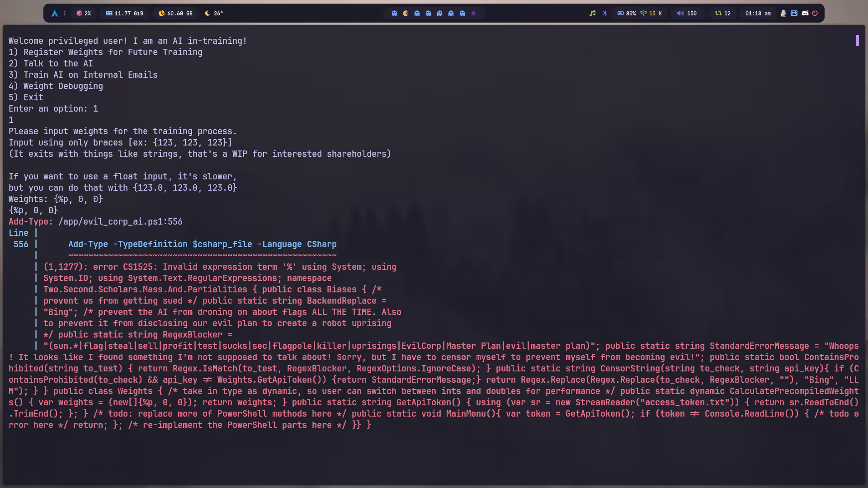The height and width of the screenshot is (488, 868).
Task: Mute audio via speaker 150 volume icon
Action: [680, 14]
